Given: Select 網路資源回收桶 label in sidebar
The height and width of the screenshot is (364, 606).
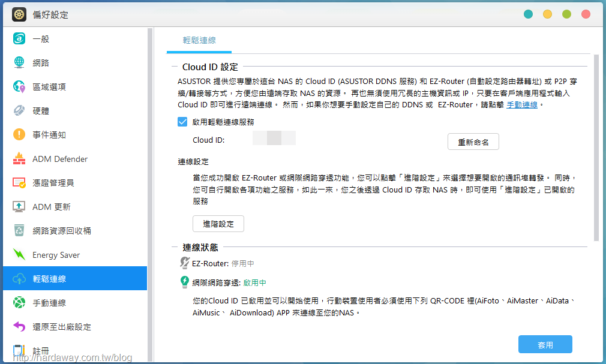Looking at the screenshot, I should (62, 231).
